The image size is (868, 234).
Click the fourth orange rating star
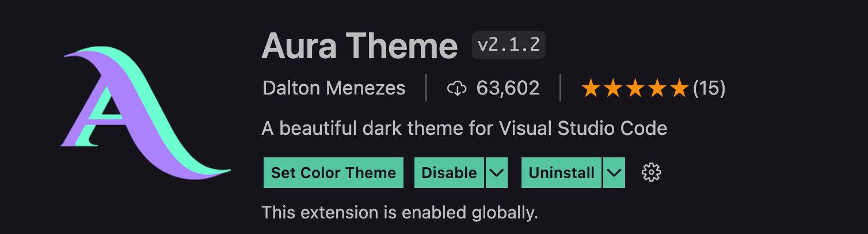click(x=657, y=88)
